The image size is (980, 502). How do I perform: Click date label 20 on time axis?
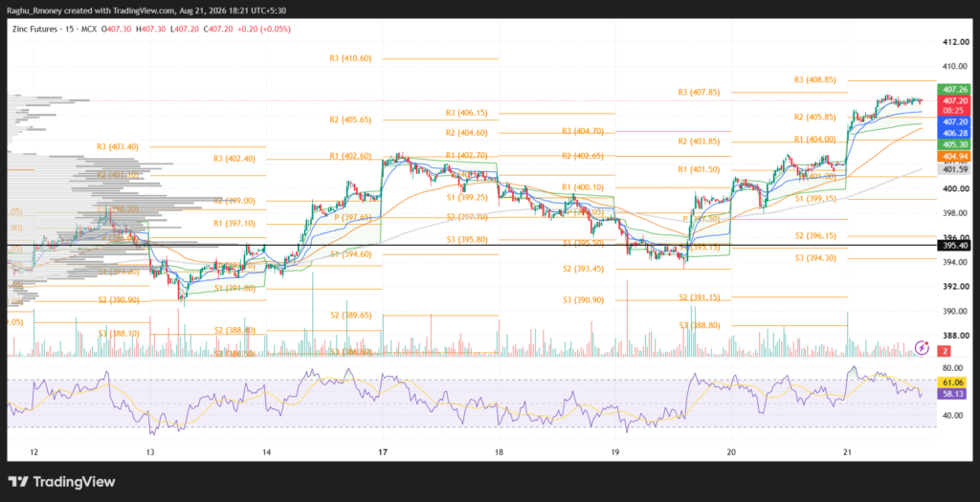(x=731, y=452)
